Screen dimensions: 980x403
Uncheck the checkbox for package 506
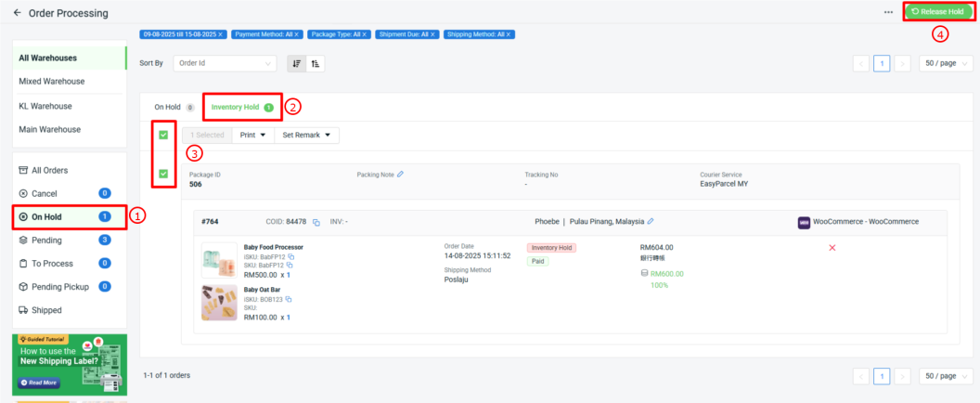coord(163,174)
